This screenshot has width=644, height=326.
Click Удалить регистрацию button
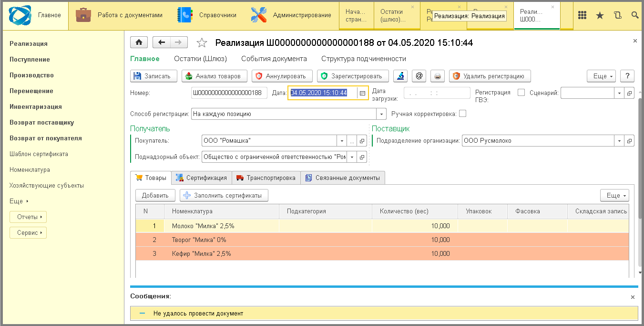(490, 76)
